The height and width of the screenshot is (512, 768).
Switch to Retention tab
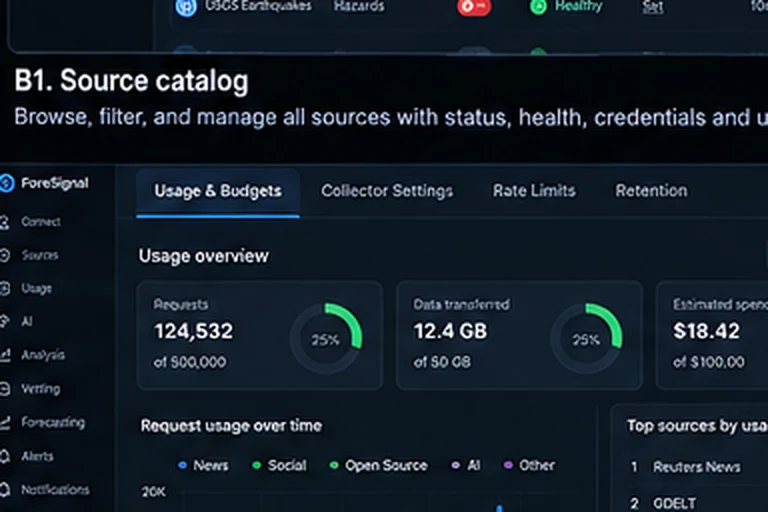pyautogui.click(x=651, y=191)
